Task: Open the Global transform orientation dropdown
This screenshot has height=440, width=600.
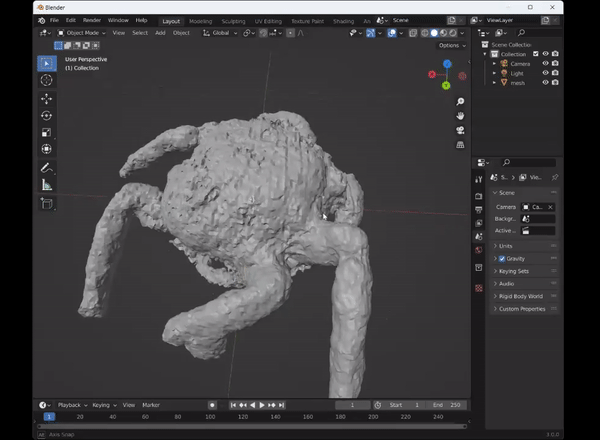Action: pyautogui.click(x=222, y=33)
